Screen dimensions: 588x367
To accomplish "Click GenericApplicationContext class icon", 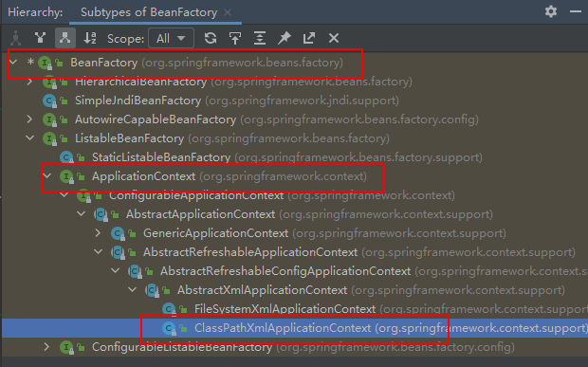I will coord(118,233).
